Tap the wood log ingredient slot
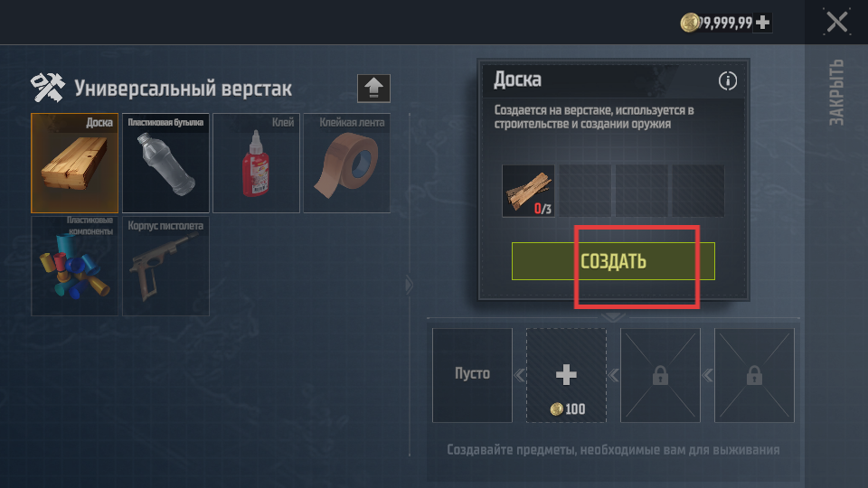Viewport: 868px width, 488px height. [x=528, y=191]
